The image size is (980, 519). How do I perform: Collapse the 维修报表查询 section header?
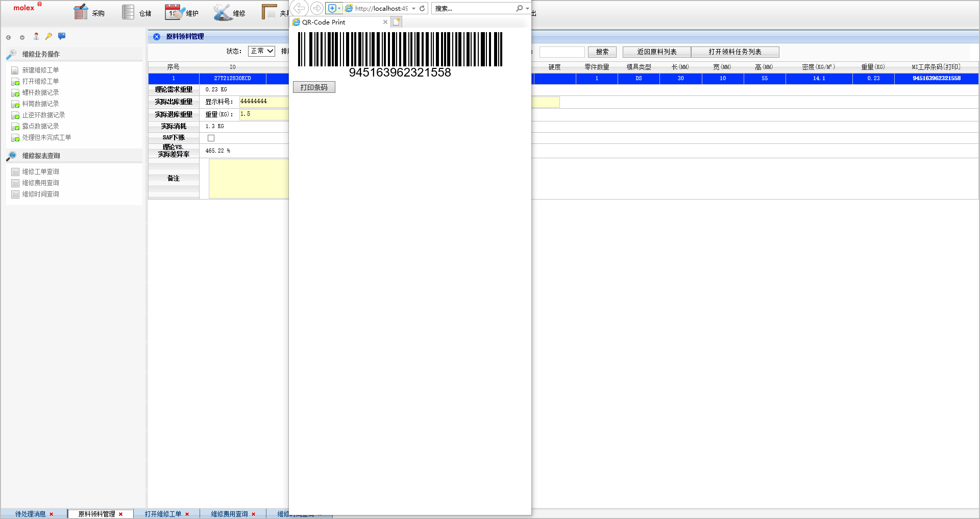[x=74, y=156]
